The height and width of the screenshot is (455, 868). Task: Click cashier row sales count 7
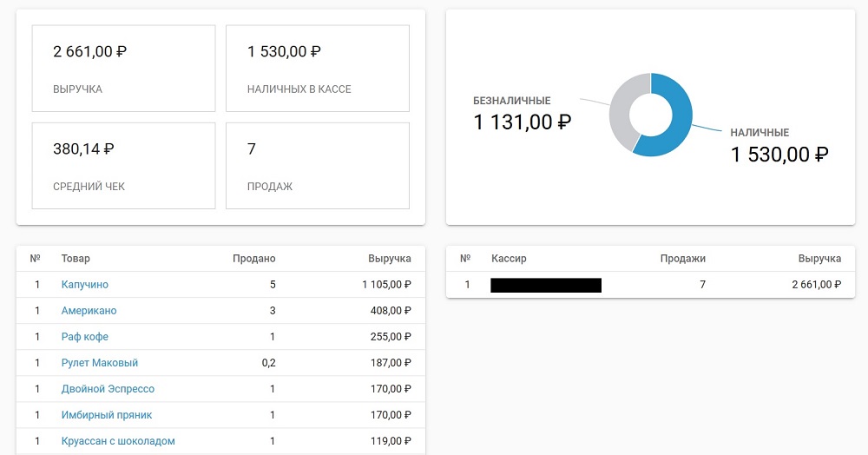(702, 285)
